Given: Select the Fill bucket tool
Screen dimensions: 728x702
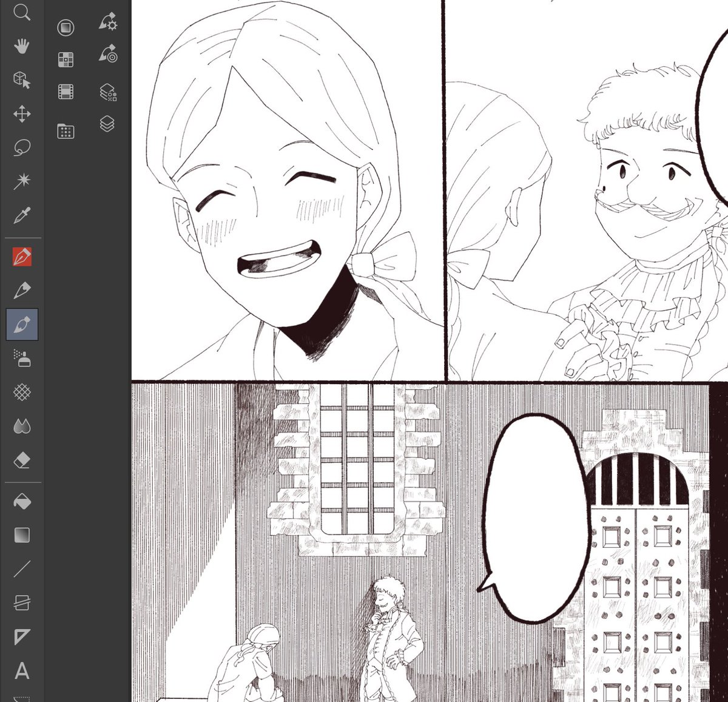Looking at the screenshot, I should tap(22, 502).
